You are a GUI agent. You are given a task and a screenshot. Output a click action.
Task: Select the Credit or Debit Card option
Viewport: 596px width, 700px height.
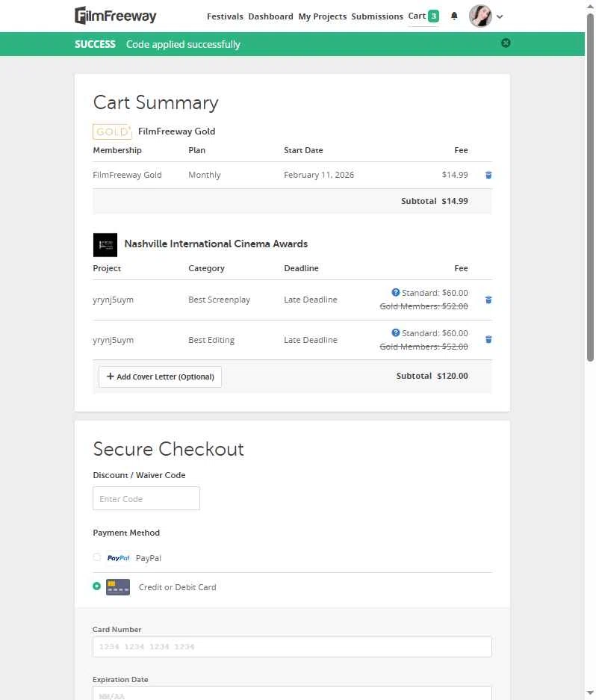97,586
